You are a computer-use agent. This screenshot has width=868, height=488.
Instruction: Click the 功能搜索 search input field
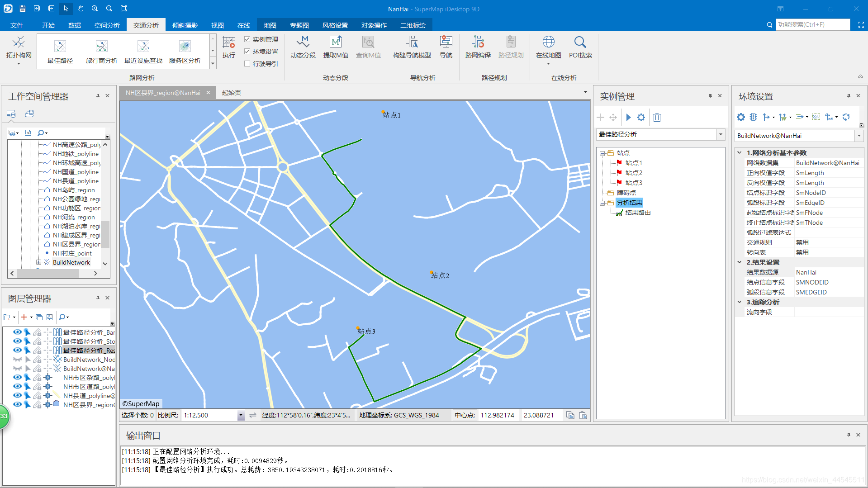813,24
